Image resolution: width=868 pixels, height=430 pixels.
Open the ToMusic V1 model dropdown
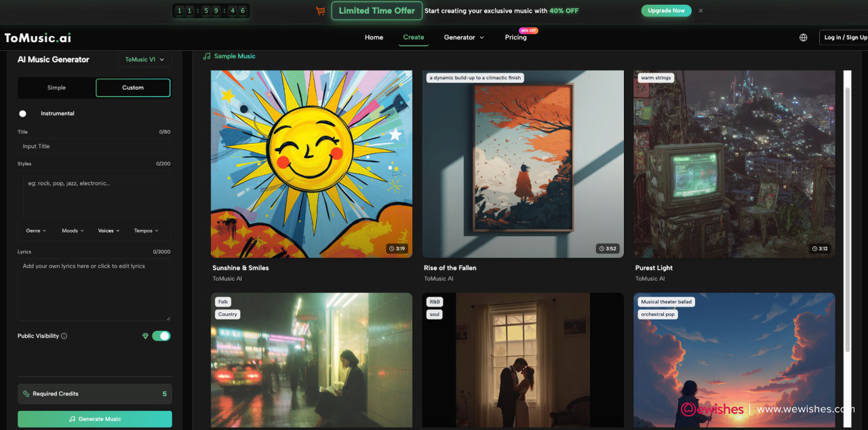[144, 60]
